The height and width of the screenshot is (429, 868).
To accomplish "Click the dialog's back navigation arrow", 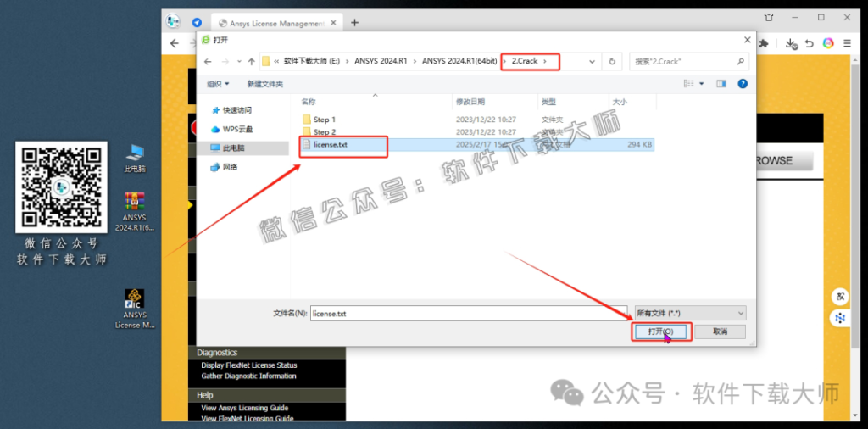I will click(208, 61).
